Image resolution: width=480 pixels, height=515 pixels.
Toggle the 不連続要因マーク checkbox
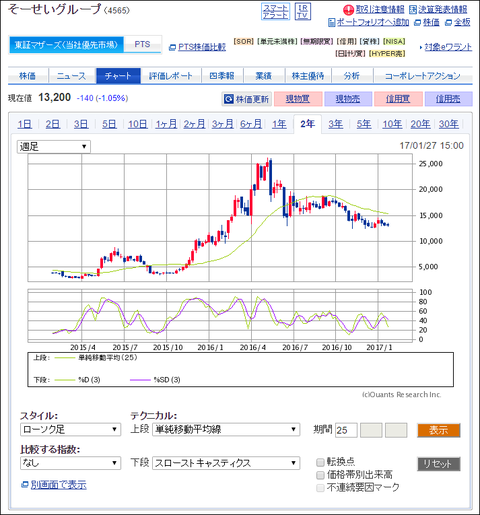pyautogui.click(x=320, y=488)
